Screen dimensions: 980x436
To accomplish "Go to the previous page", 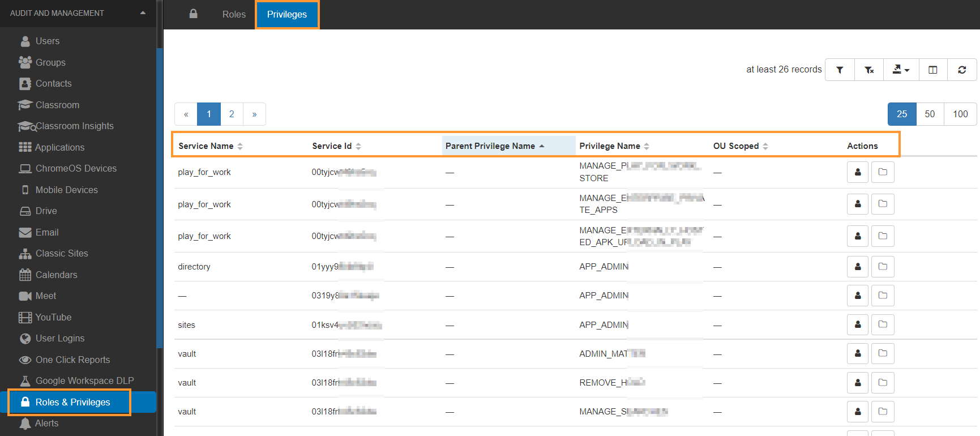I will [x=186, y=114].
